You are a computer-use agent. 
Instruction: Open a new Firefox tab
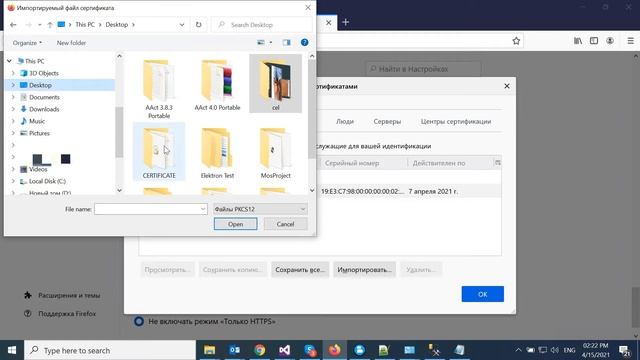345,22
